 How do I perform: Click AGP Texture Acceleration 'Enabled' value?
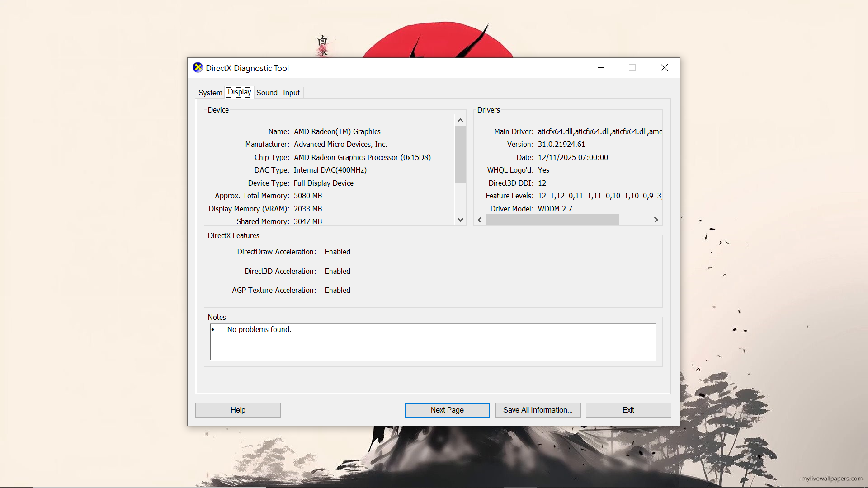coord(338,290)
